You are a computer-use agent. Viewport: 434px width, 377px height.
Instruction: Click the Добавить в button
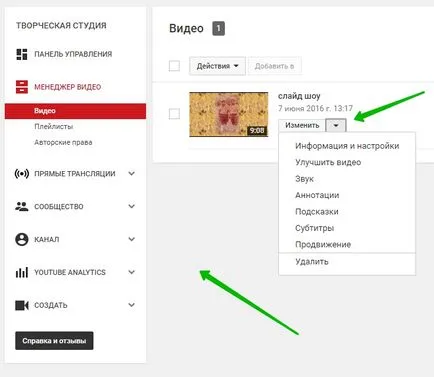coord(274,66)
